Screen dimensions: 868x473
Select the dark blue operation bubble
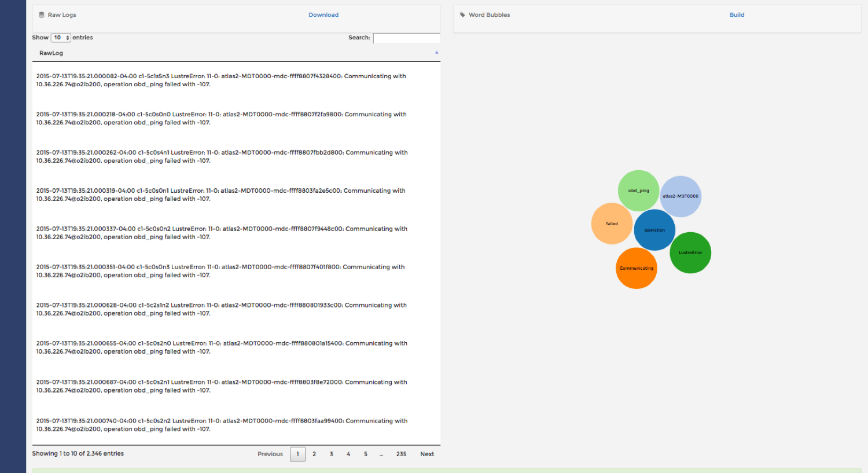[654, 230]
